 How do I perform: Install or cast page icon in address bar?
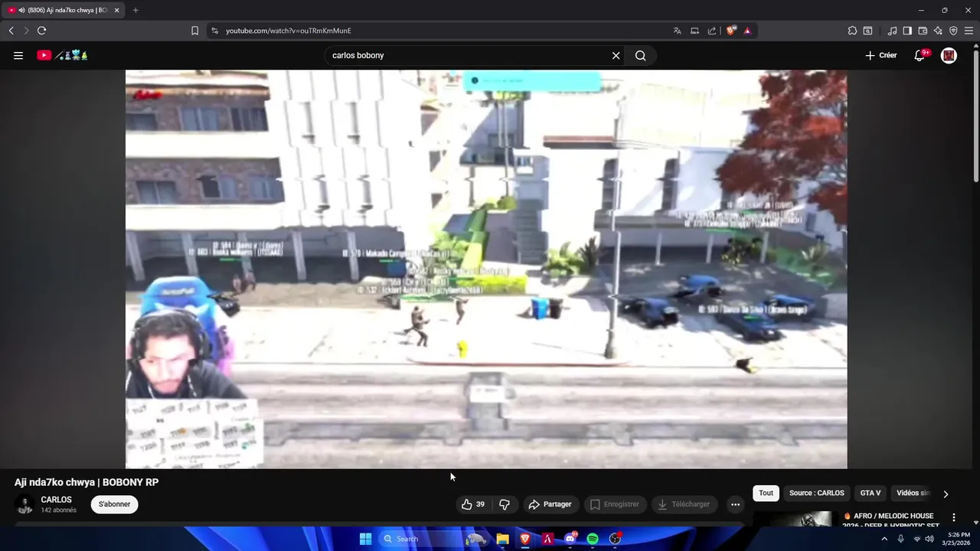click(694, 31)
